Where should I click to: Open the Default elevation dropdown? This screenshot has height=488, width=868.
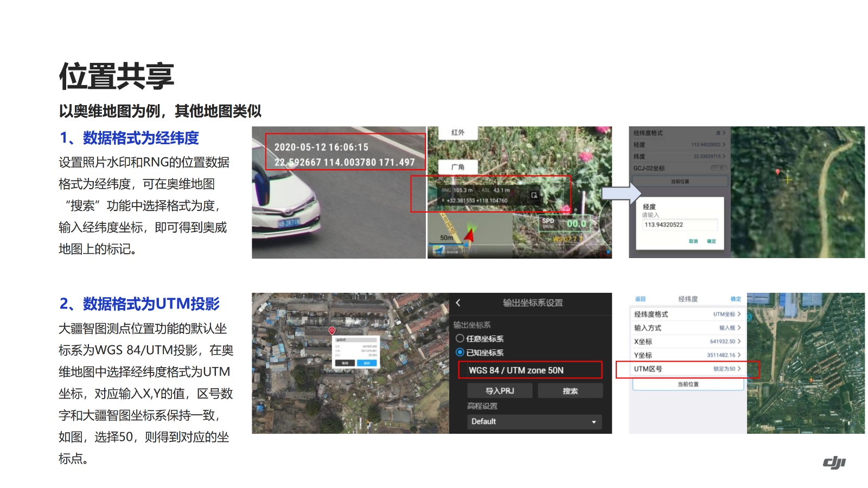pyautogui.click(x=534, y=421)
